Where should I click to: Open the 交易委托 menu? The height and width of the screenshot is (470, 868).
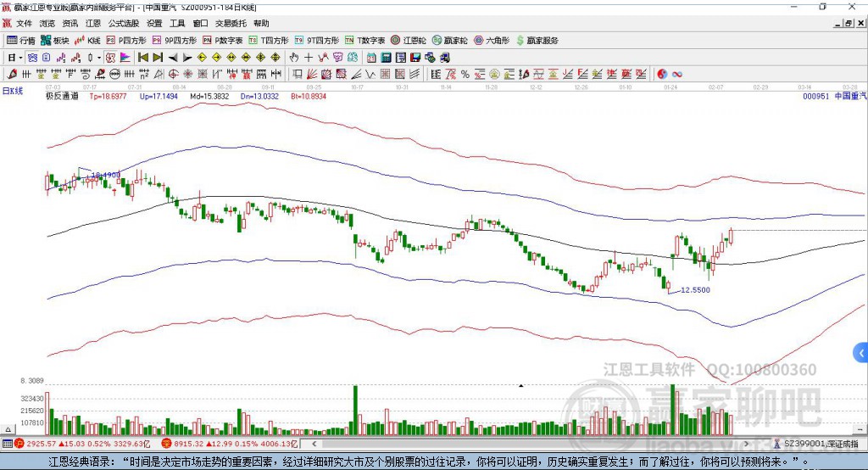(231, 23)
